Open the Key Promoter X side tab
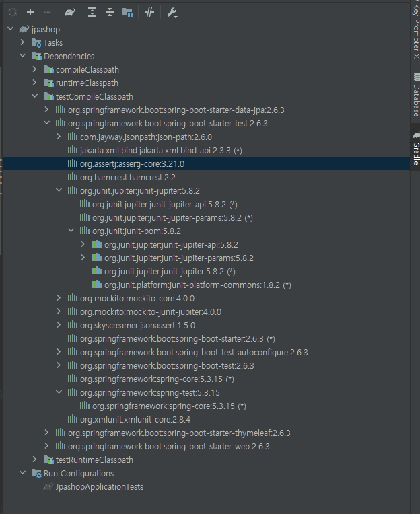 pos(416,30)
